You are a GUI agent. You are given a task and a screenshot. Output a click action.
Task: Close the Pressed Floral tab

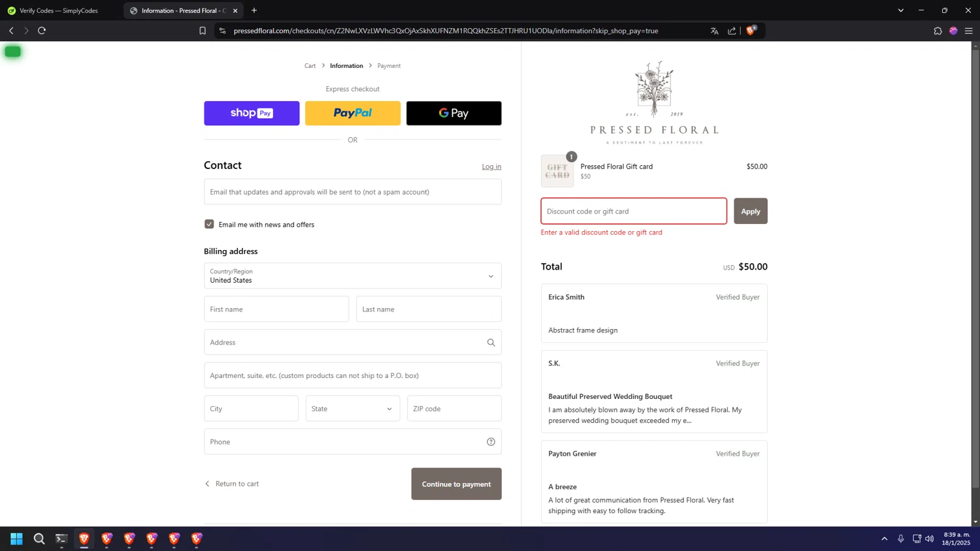tap(235, 10)
